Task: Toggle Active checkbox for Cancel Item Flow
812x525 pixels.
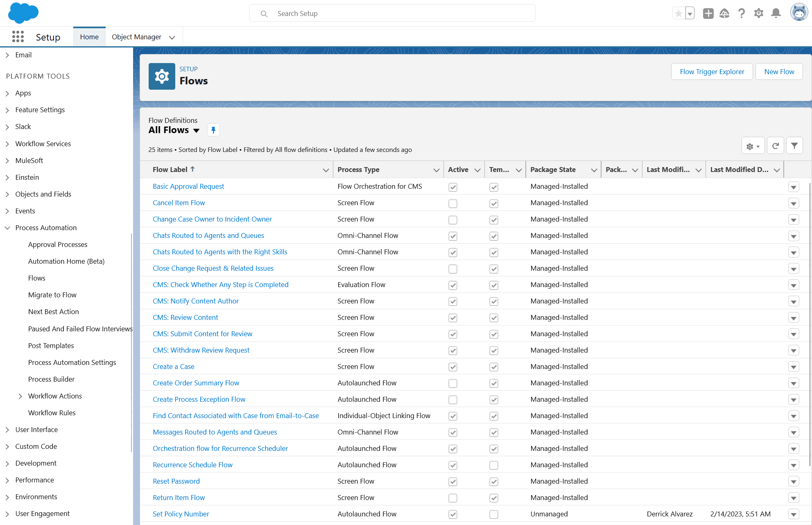Action: point(452,204)
